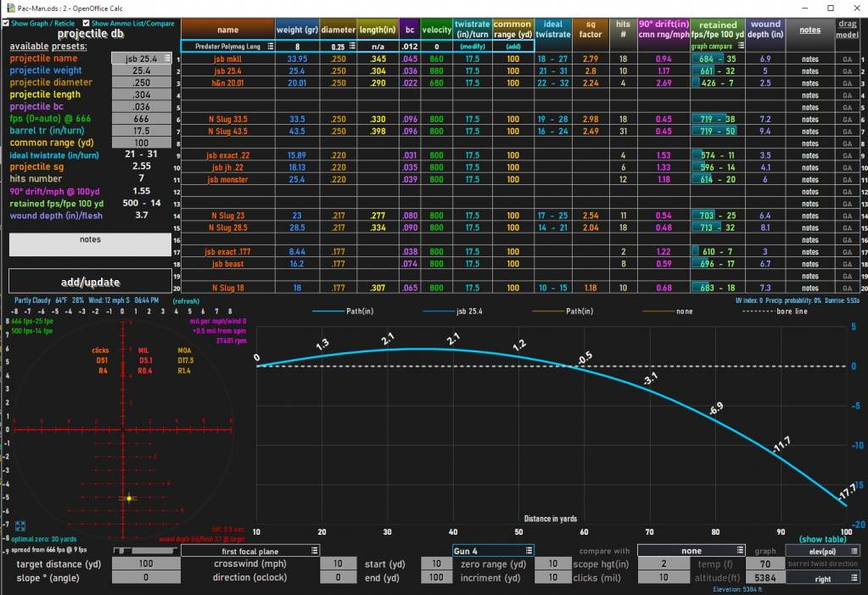Click the common range preset field 100

[142, 143]
